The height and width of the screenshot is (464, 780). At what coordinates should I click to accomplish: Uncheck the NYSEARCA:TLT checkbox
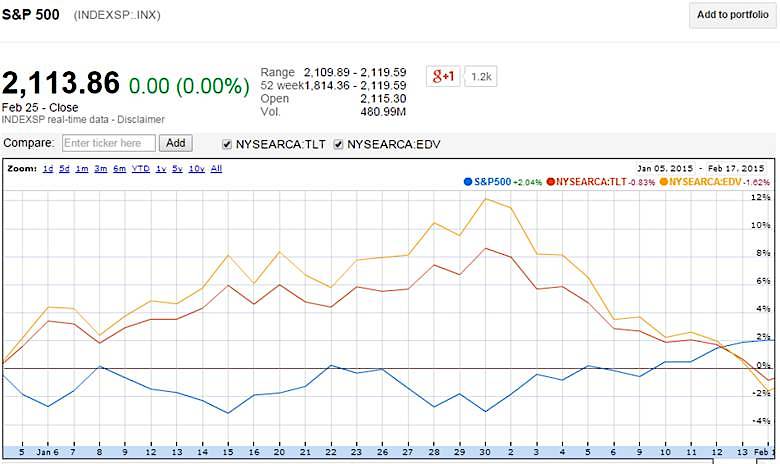point(227,144)
